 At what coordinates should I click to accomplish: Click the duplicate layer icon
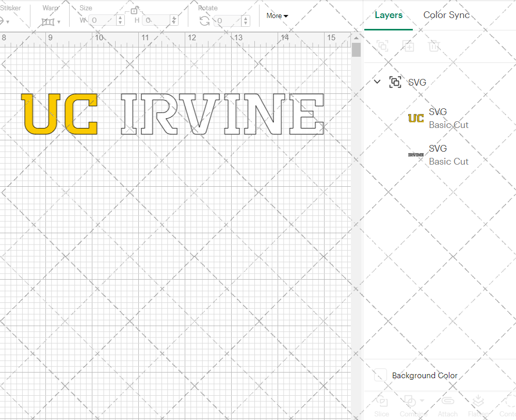point(408,46)
